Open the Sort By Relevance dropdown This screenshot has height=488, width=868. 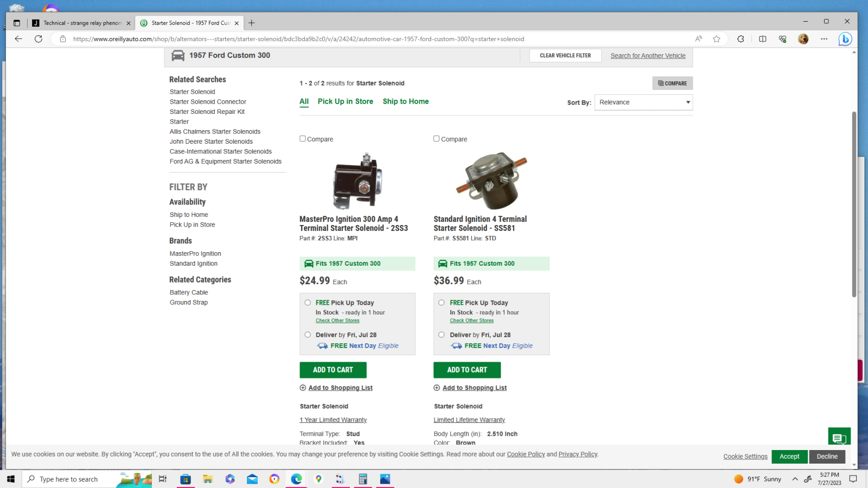(643, 102)
